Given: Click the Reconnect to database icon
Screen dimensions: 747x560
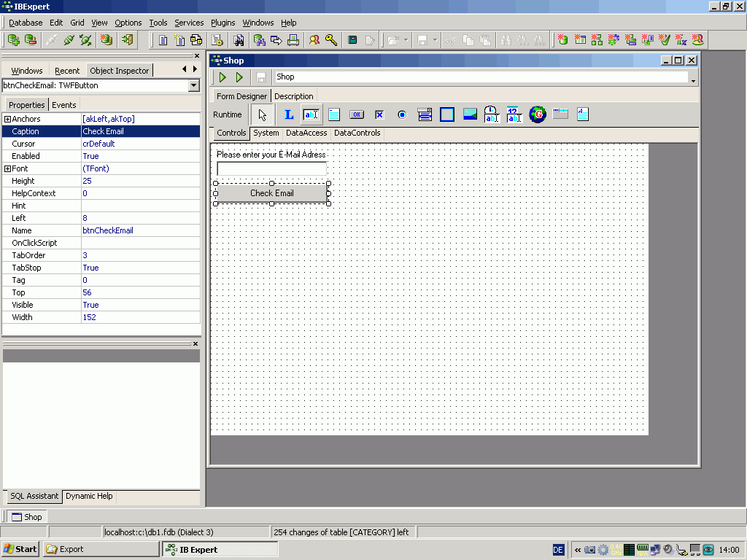Looking at the screenshot, I should (86, 40).
